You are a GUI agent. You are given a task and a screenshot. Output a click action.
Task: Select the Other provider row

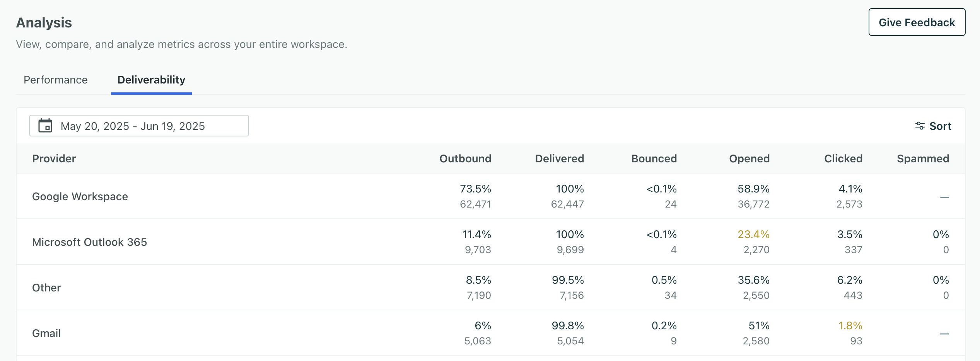[x=490, y=288]
